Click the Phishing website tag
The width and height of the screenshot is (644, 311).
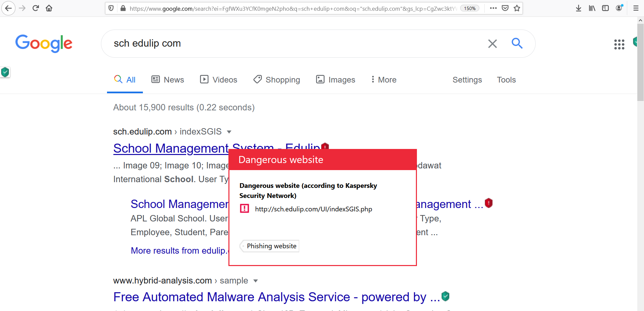pos(271,246)
